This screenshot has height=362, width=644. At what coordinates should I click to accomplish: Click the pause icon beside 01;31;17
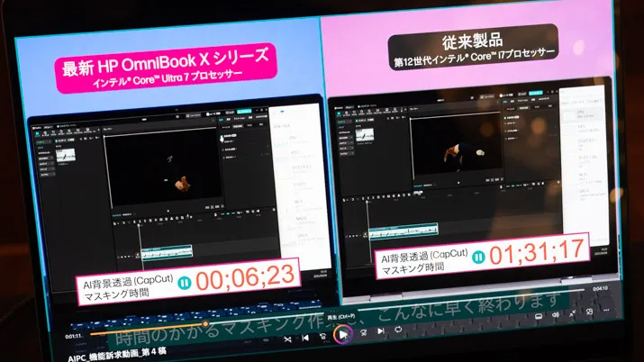click(x=477, y=258)
